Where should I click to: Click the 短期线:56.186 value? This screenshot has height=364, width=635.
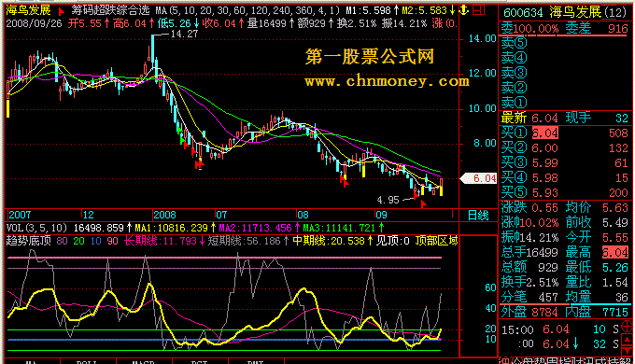[245, 241]
